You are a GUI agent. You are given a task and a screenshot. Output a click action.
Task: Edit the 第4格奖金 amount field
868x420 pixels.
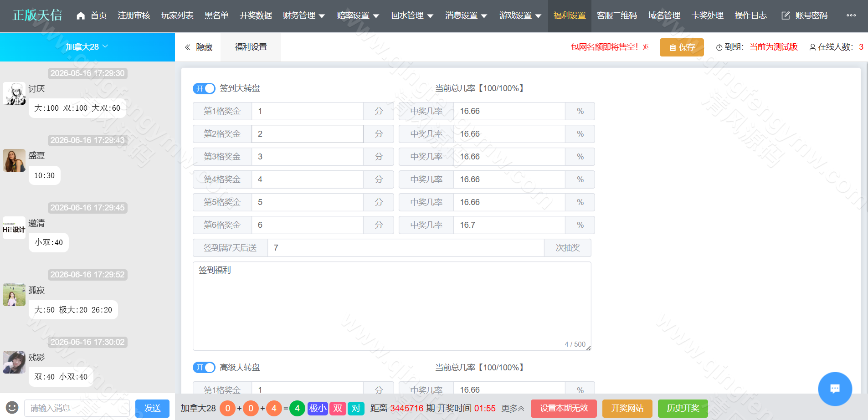pyautogui.click(x=308, y=179)
